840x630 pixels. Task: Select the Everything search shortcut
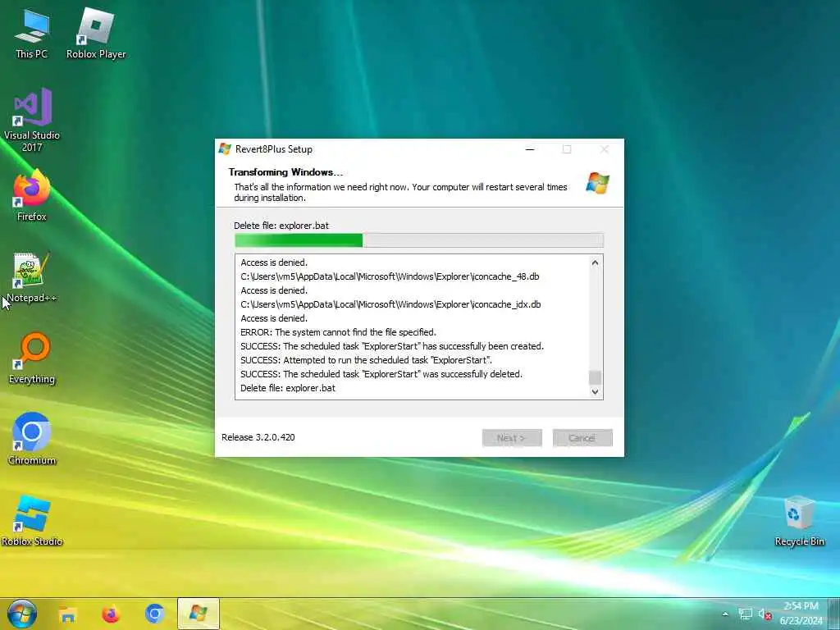(32, 358)
